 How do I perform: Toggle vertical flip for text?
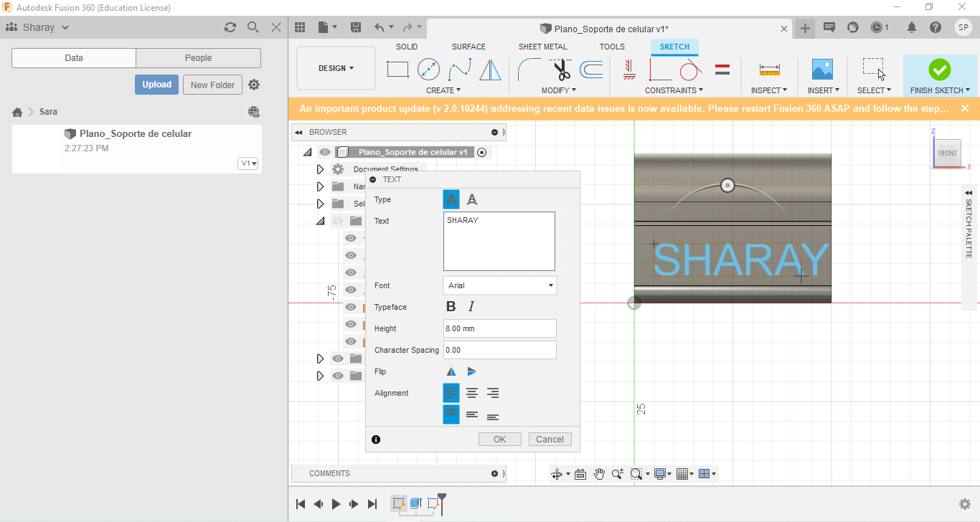[472, 371]
